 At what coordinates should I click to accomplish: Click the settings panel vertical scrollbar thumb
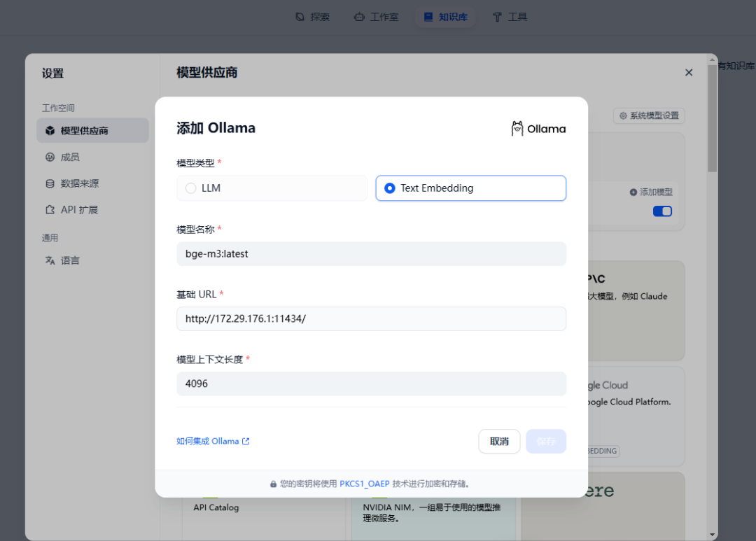(712, 118)
